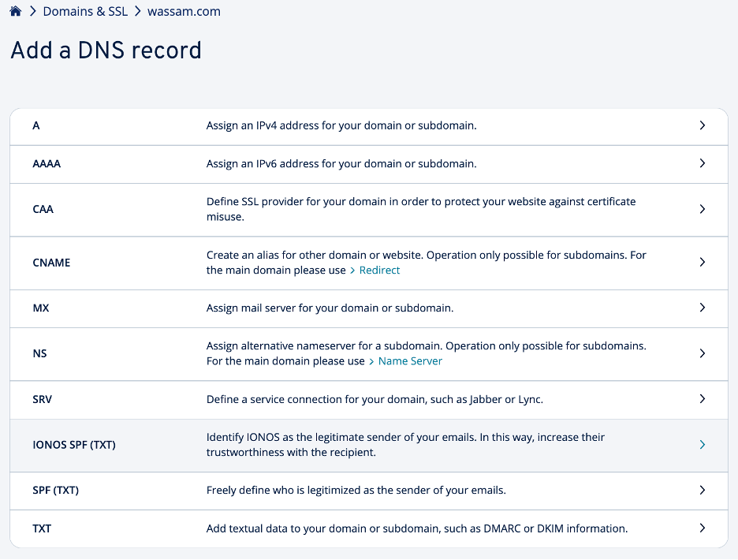
Task: Select wassam.com in the breadcrumb
Action: tap(184, 12)
